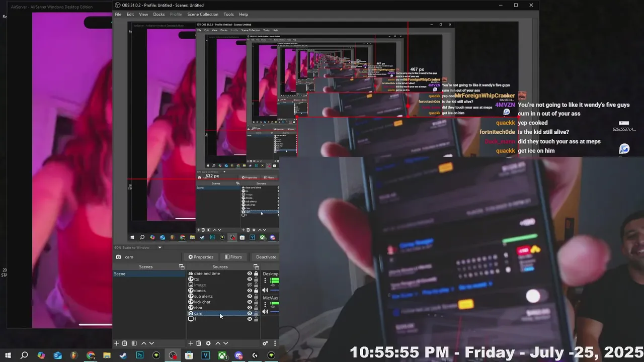Open Outlook from the taskbar
The image size is (644, 362).
57,355
